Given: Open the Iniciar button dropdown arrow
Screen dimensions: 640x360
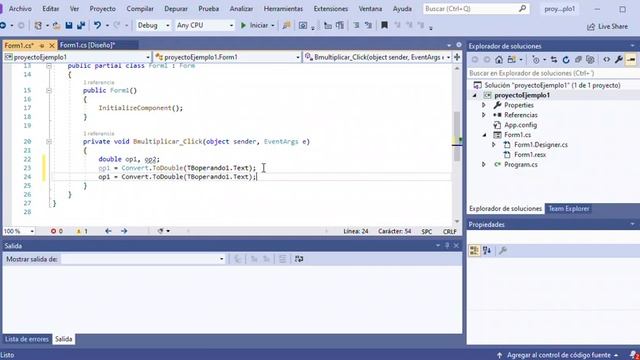Looking at the screenshot, I should [273, 25].
